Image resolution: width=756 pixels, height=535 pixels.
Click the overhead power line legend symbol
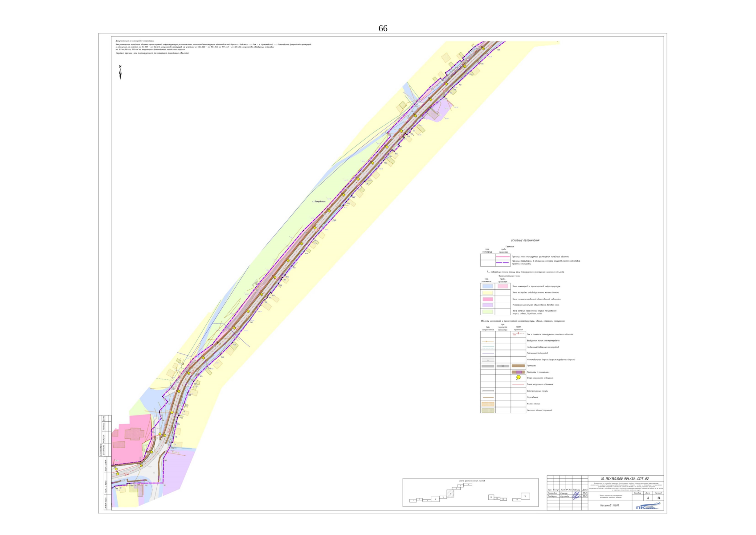[x=487, y=341]
